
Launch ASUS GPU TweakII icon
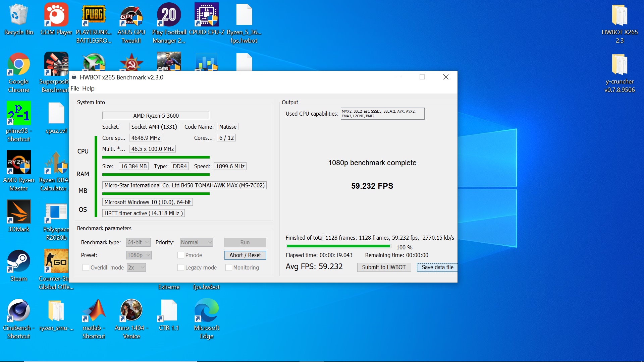tap(131, 23)
